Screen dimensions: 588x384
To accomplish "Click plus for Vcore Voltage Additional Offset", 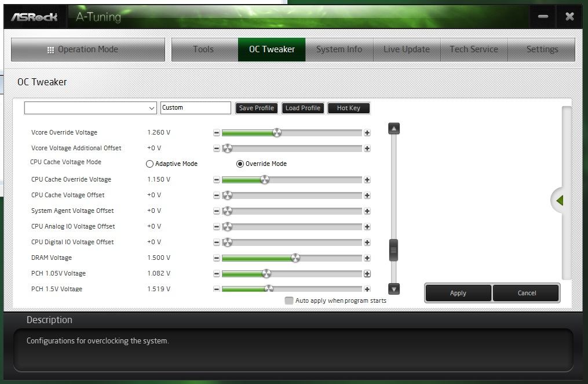I will [367, 148].
